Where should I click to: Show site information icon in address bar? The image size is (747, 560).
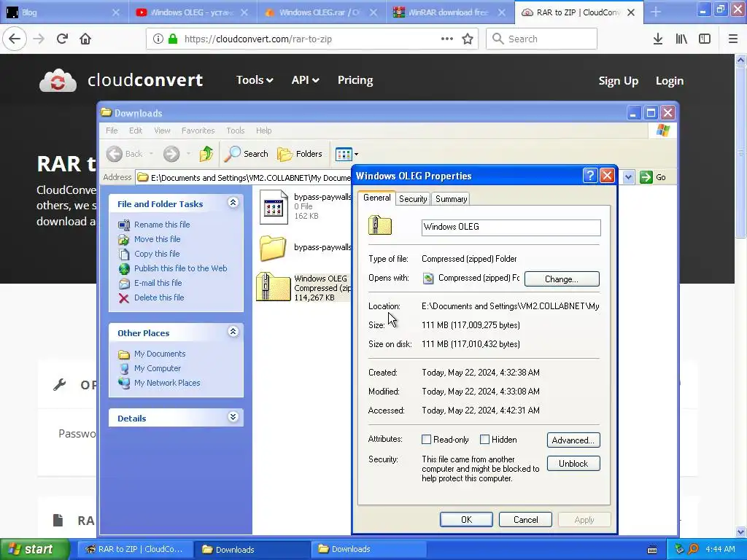coord(158,39)
